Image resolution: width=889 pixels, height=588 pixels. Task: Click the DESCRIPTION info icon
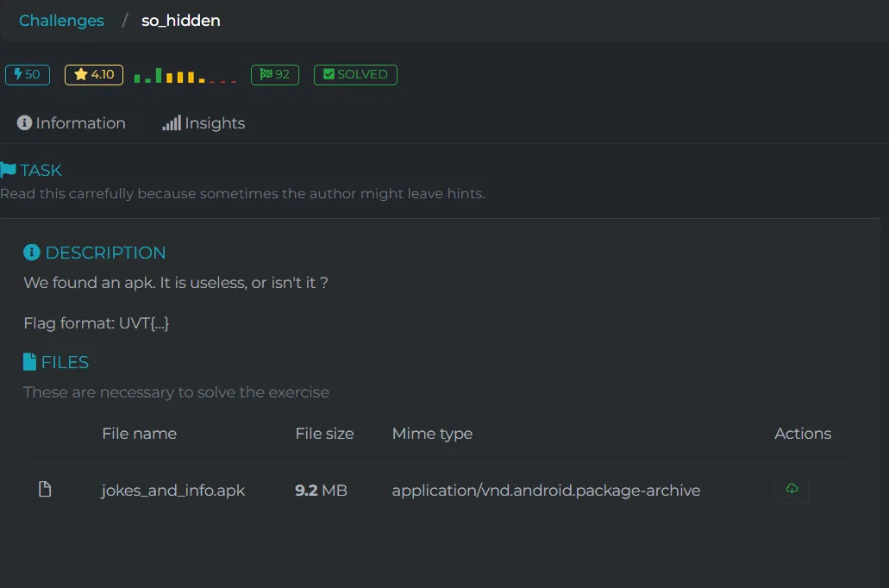click(32, 253)
